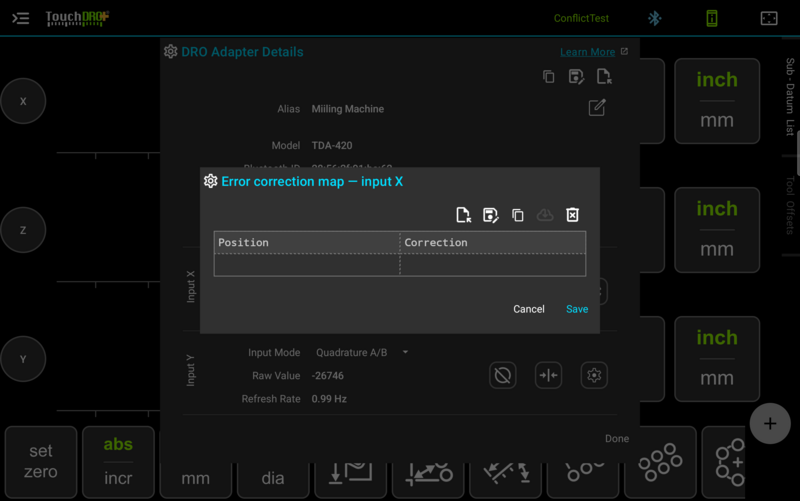Click the cloud download icon in correction dialog
The image size is (800, 501).
(x=545, y=215)
